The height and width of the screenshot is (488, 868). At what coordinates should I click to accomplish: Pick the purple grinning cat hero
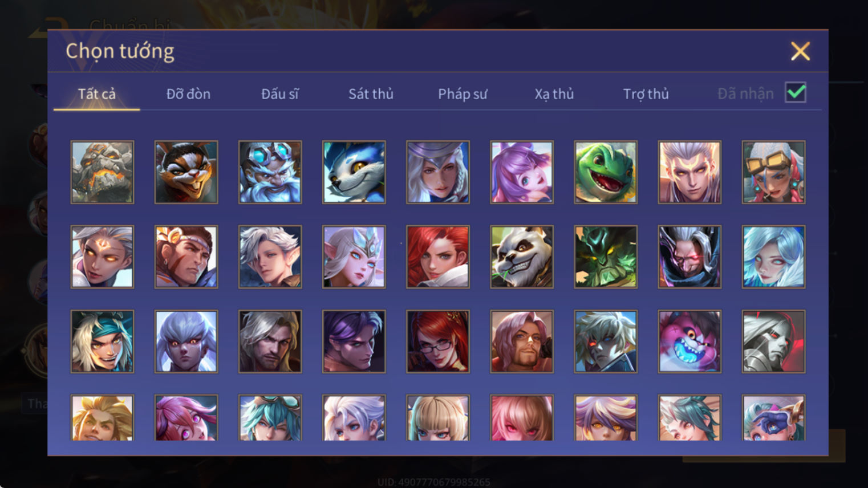point(689,341)
